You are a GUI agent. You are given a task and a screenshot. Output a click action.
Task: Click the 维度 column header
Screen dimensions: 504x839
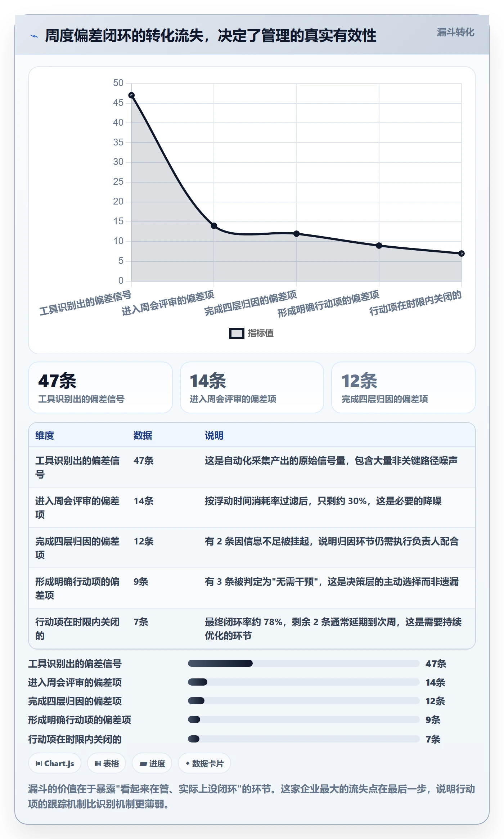45,435
